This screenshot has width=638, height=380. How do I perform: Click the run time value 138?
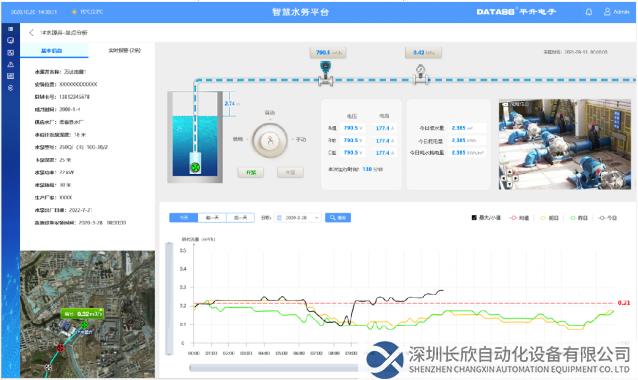[x=367, y=169]
